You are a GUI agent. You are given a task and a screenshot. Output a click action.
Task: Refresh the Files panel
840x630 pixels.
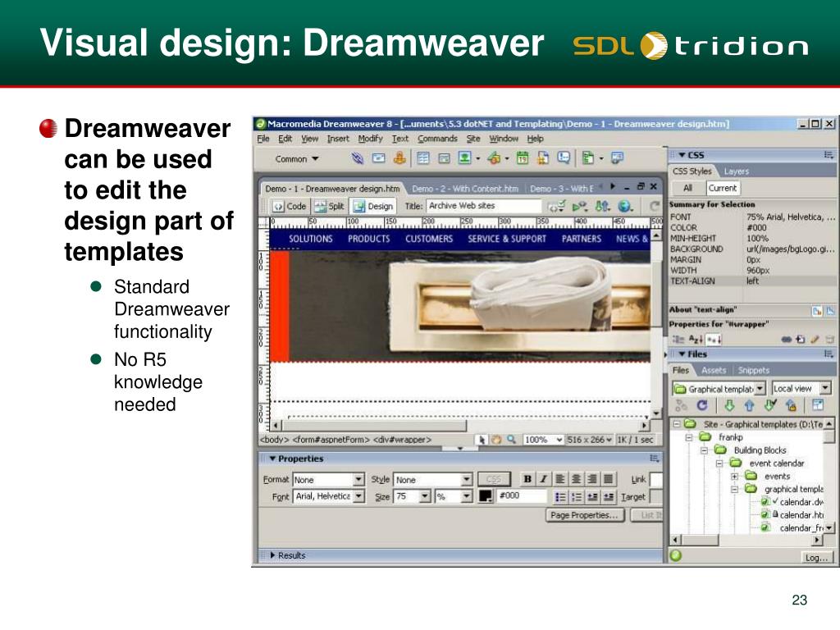[702, 405]
